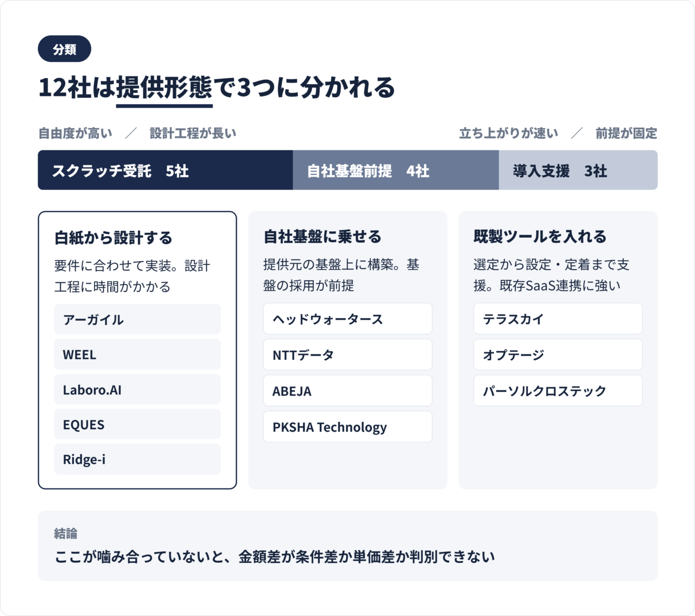
Task: Click the 自由度が高い label
Action: pyautogui.click(x=75, y=133)
